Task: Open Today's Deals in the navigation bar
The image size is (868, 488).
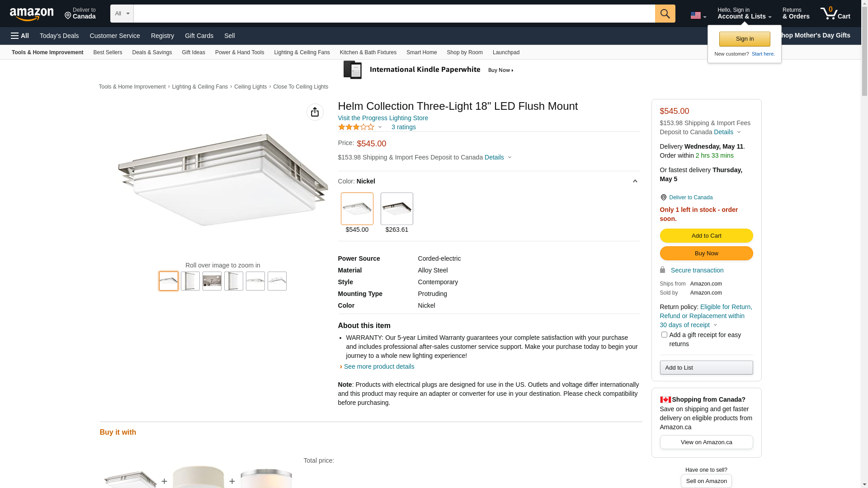Action: pos(59,36)
